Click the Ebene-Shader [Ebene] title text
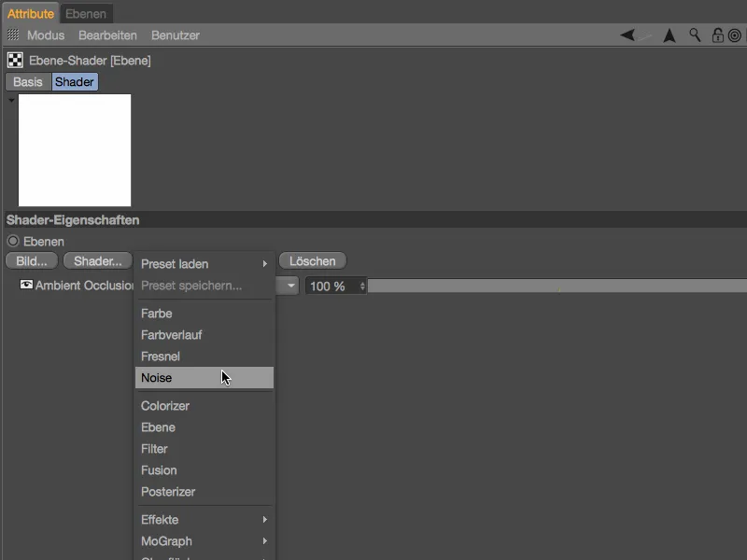 click(x=90, y=61)
